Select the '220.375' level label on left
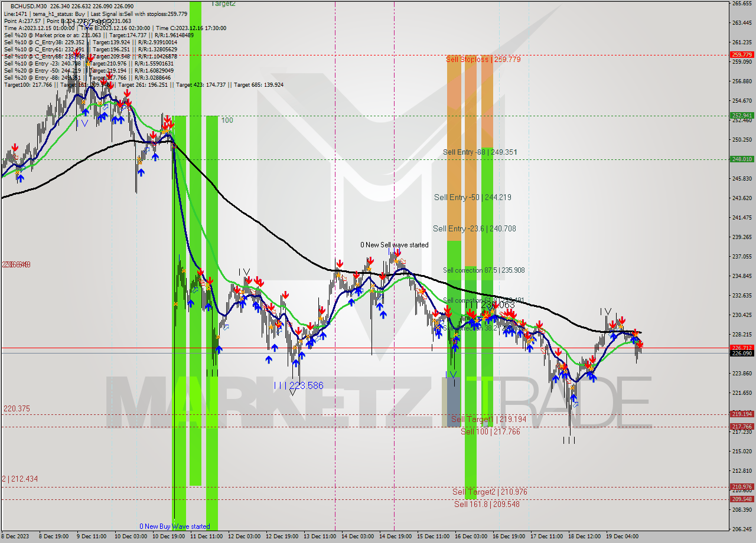This screenshot has width=756, height=543. [17, 408]
